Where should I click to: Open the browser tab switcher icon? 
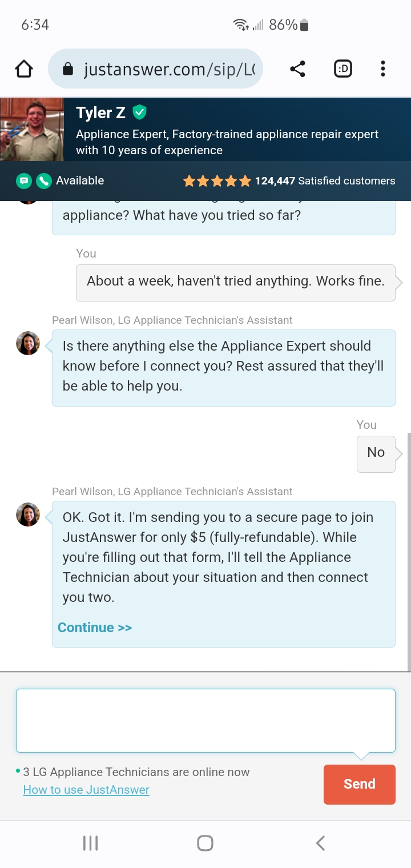[x=342, y=69]
